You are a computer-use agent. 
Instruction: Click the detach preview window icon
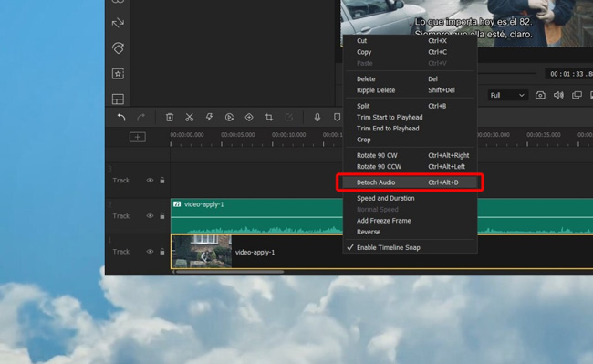coord(577,95)
